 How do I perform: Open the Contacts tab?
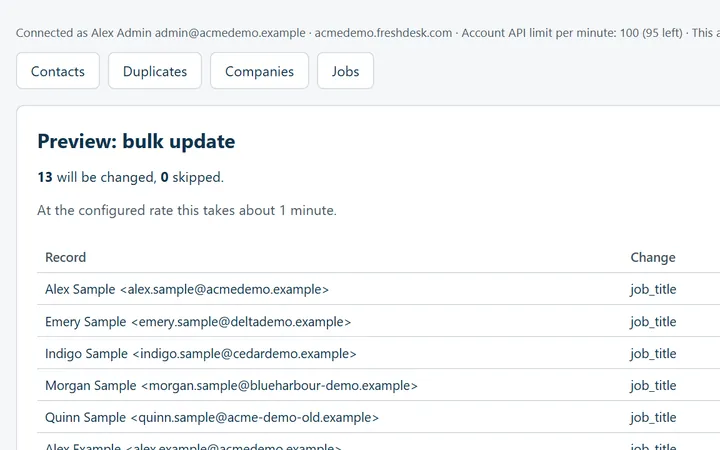click(x=58, y=71)
